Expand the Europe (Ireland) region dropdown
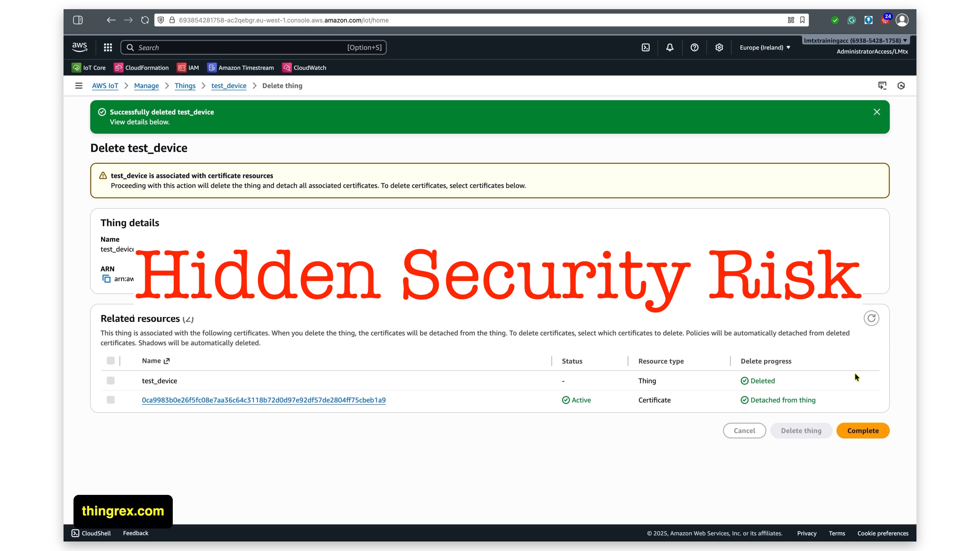The width and height of the screenshot is (980, 551). point(765,47)
